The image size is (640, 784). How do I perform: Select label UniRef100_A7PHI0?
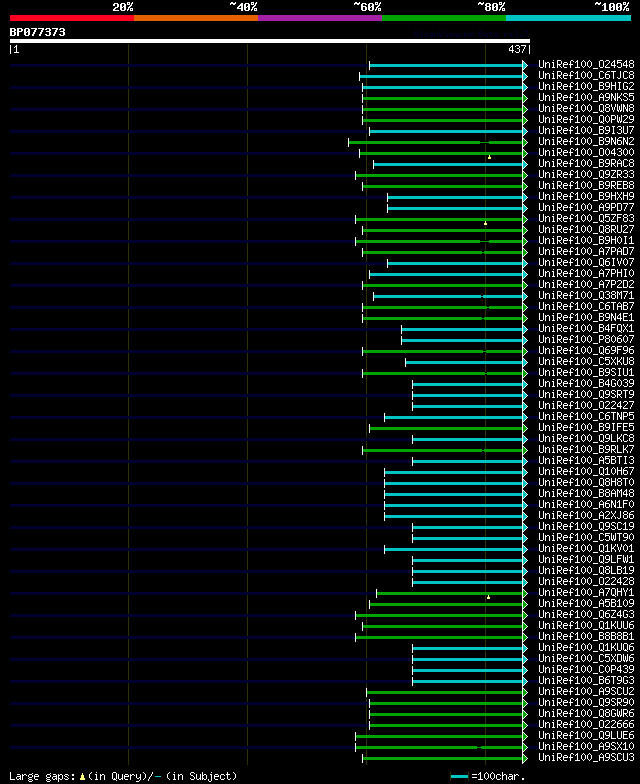(x=586, y=274)
